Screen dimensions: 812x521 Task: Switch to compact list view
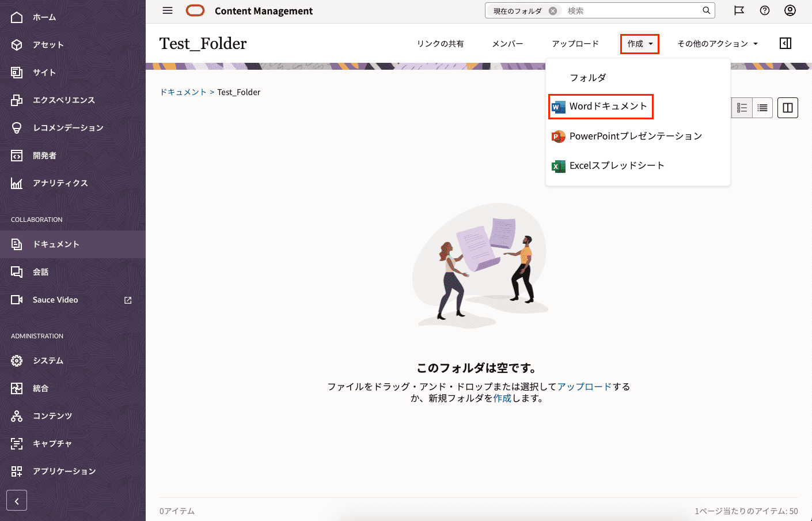(762, 108)
